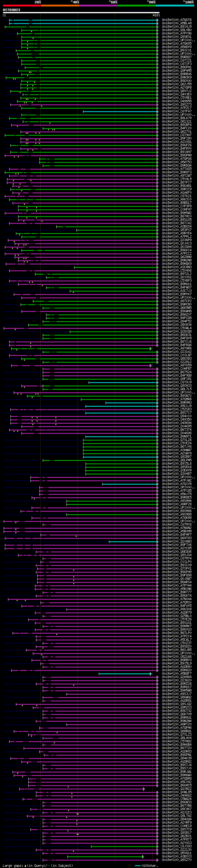
Task: Click the green 60–80% identity legend segment
Action: (137, 6)
